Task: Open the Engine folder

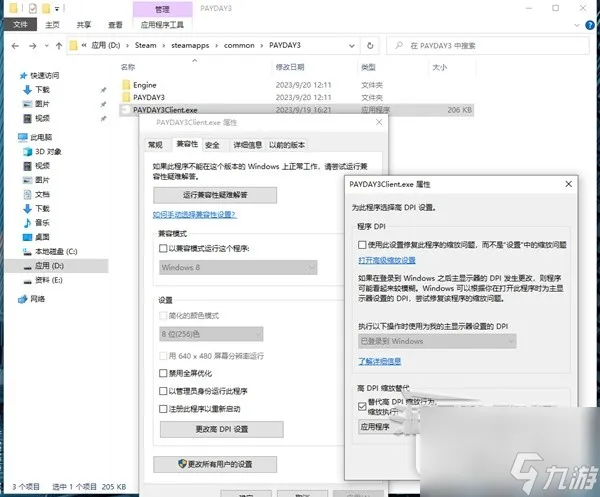Action: (145, 85)
